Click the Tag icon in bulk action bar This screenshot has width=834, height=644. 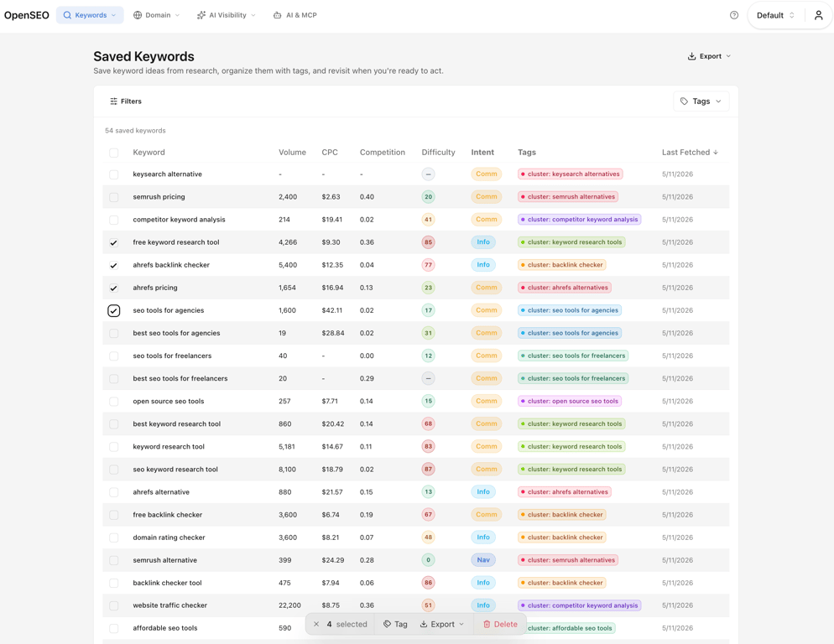pos(387,624)
